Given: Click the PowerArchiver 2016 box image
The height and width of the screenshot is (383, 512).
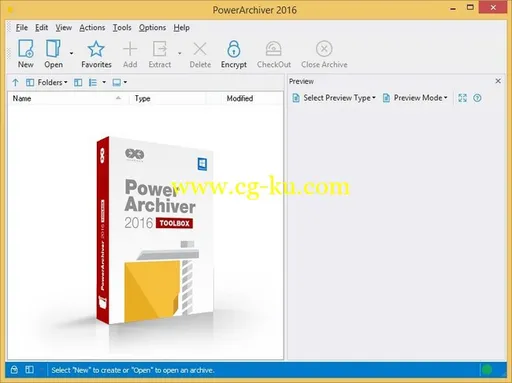Looking at the screenshot, I should click(155, 230).
